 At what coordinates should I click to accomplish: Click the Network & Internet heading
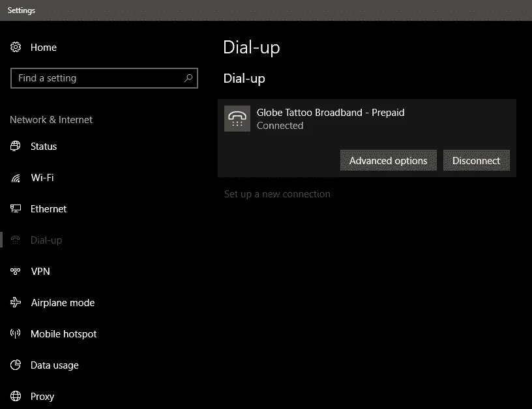pos(51,120)
